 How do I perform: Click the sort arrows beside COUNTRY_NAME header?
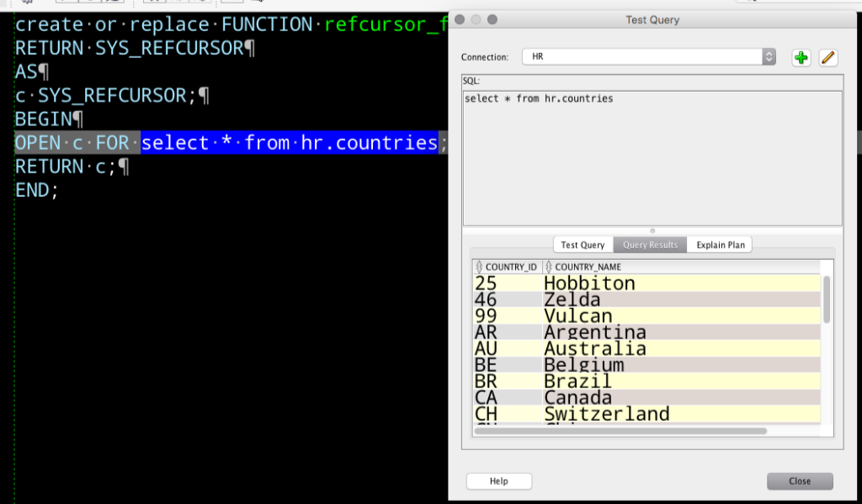549,266
